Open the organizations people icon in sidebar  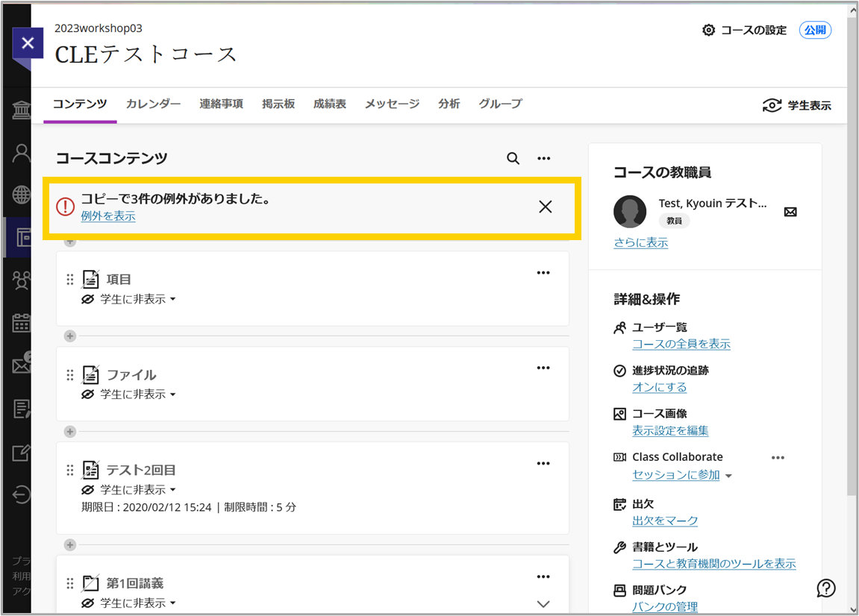coord(22,280)
